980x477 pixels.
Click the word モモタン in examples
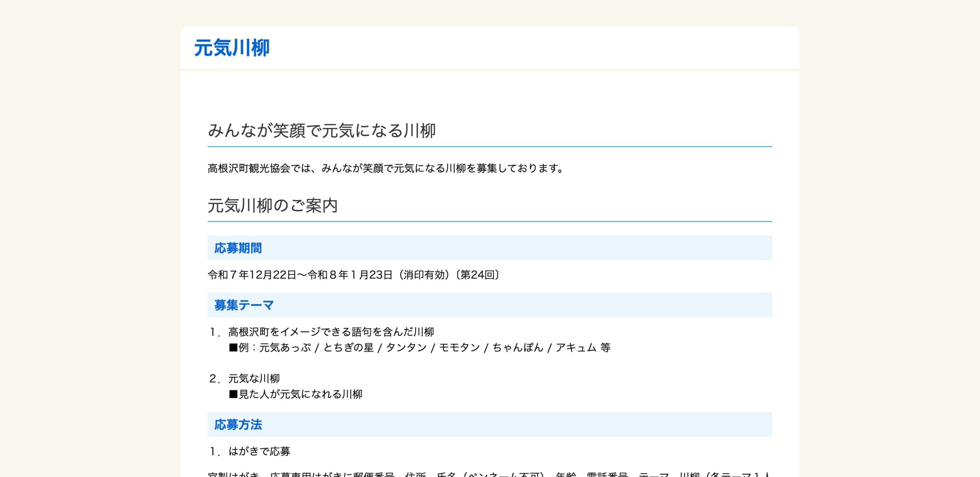click(459, 348)
